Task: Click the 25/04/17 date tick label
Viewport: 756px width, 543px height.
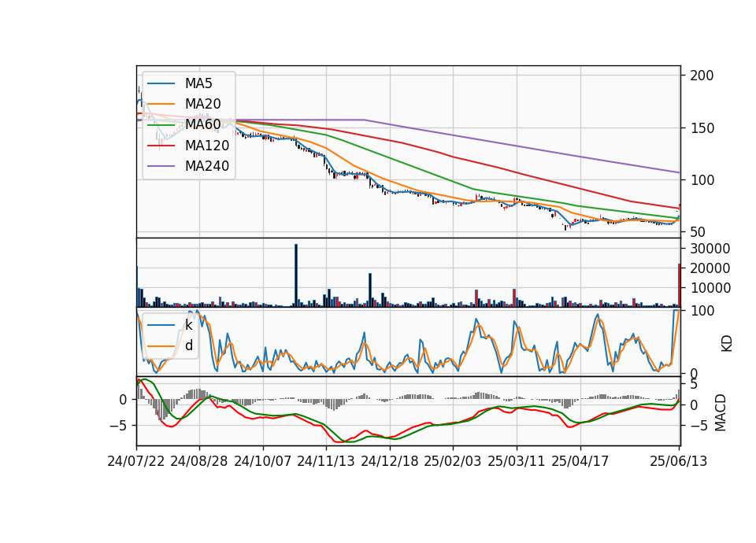Action: tap(580, 461)
